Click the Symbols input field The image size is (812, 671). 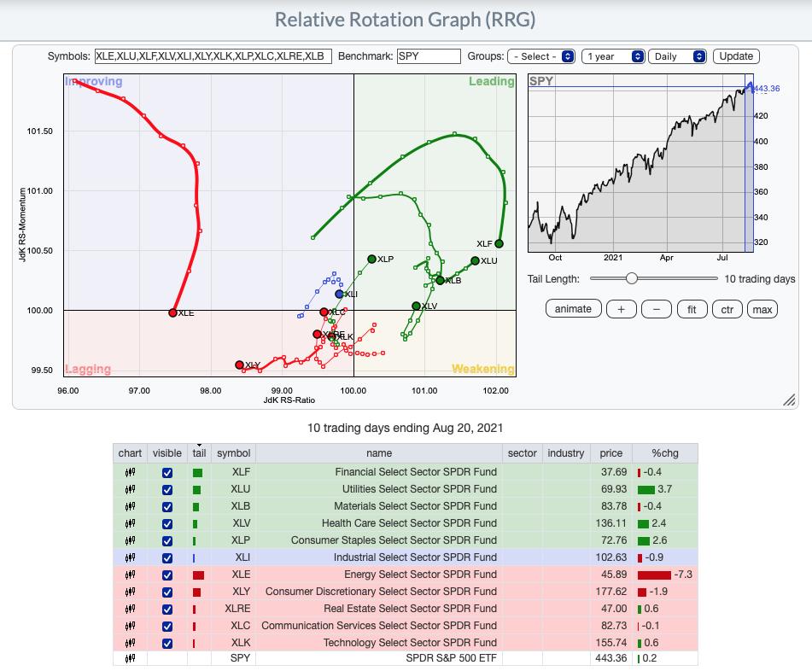tap(213, 56)
